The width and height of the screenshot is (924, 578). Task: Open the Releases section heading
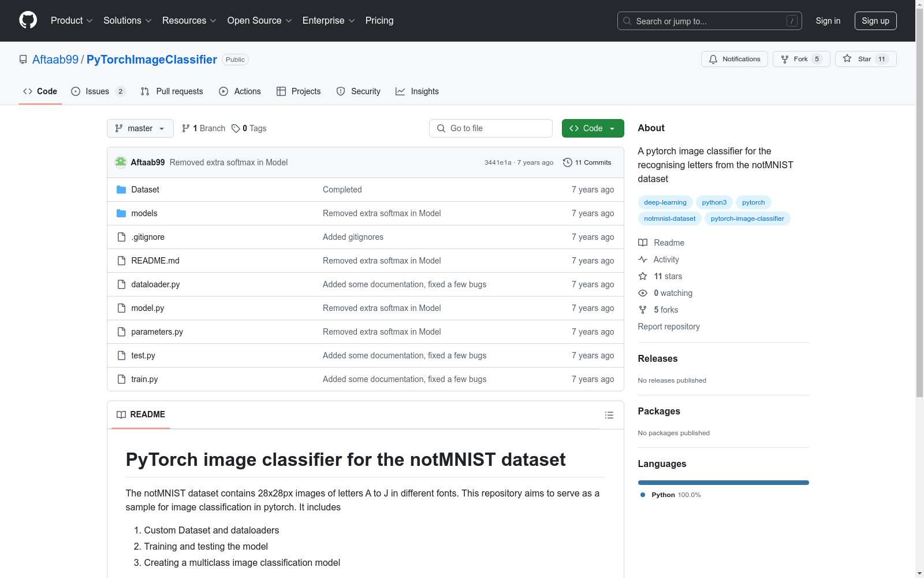(658, 358)
